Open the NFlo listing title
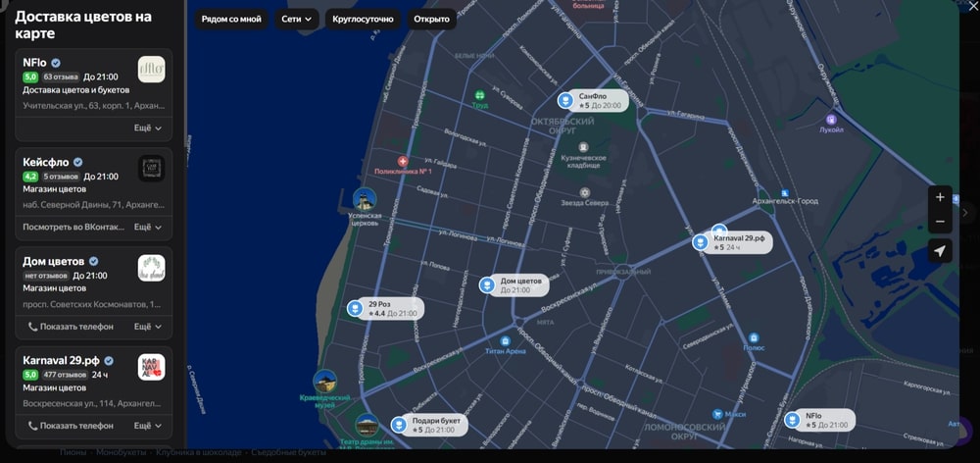Viewport: 980px width, 463px height. (34, 63)
